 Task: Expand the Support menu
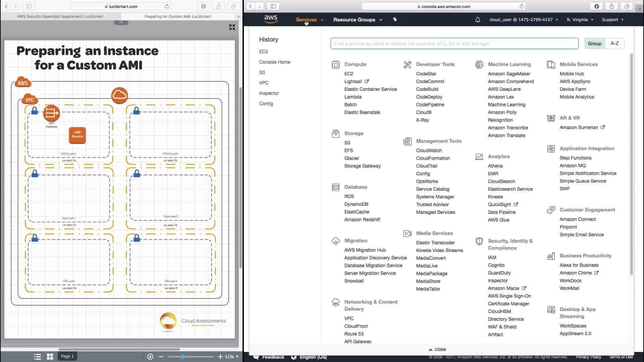coord(612,20)
